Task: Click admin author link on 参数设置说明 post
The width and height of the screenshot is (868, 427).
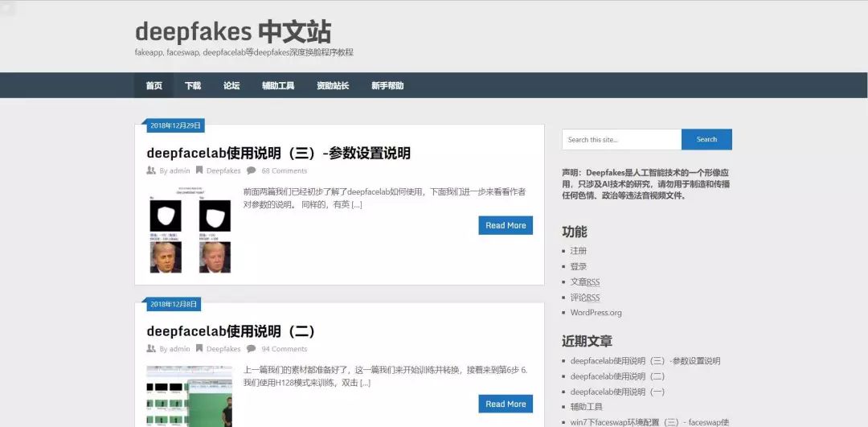Action: pyautogui.click(x=179, y=170)
